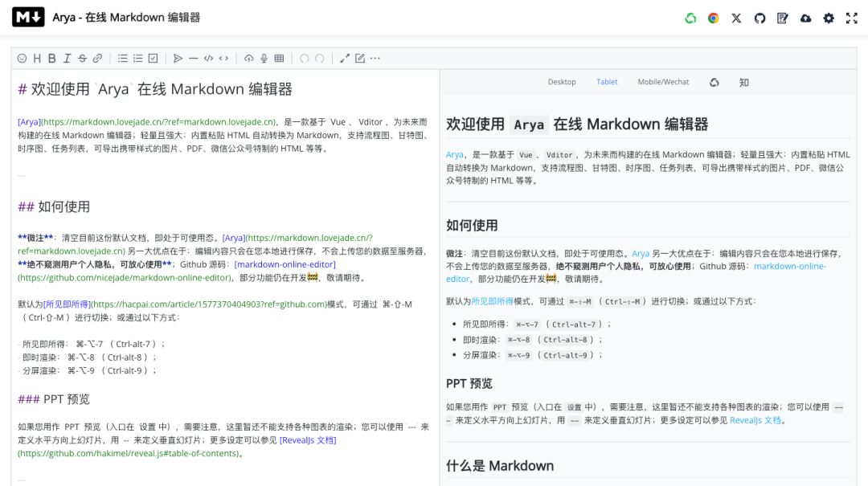The height and width of the screenshot is (486, 868).
Task: Click the Arya link after 即处于可使用态 in preview
Action: click(641, 254)
